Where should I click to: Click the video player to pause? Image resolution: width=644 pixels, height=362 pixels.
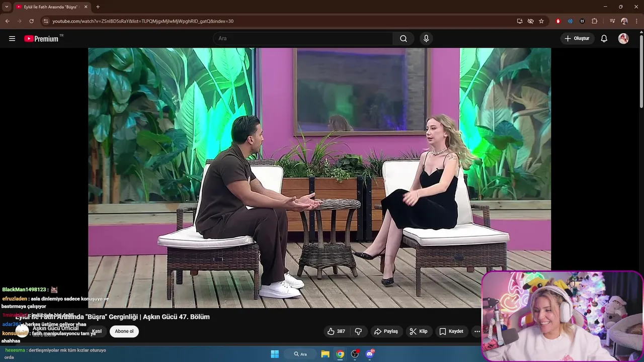tap(319, 177)
